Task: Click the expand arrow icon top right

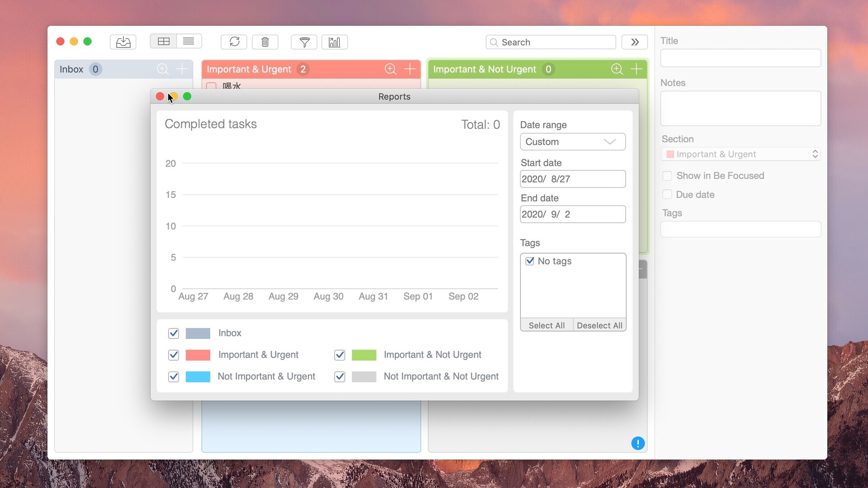Action: pyautogui.click(x=635, y=42)
